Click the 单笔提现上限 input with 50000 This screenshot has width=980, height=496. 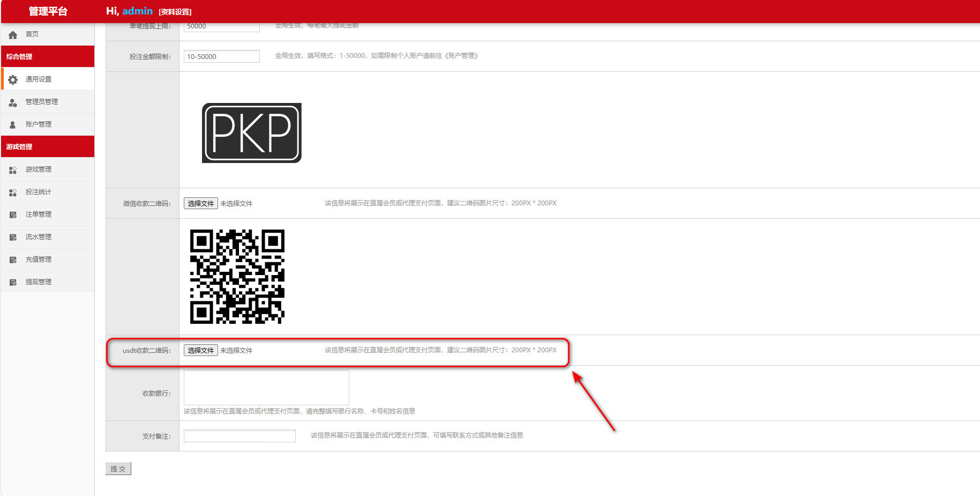click(222, 26)
